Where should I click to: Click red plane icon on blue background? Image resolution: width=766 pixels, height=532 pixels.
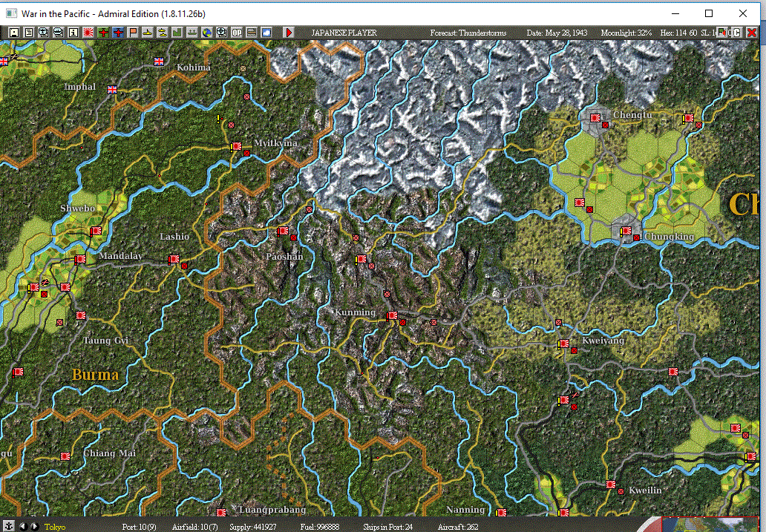118,33
